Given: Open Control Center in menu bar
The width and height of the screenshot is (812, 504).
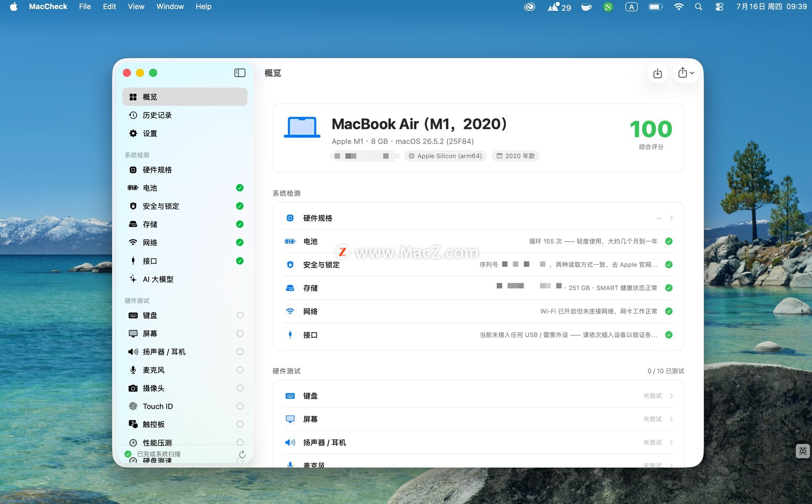Looking at the screenshot, I should point(719,7).
